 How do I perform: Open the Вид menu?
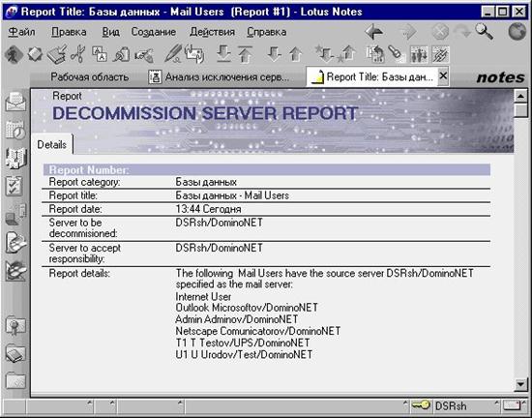(110, 32)
